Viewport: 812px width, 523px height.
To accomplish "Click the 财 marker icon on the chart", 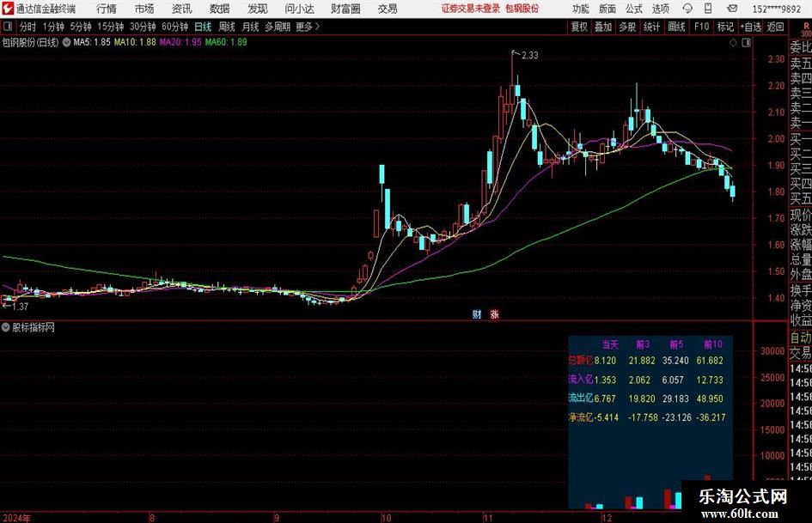I will [x=477, y=314].
